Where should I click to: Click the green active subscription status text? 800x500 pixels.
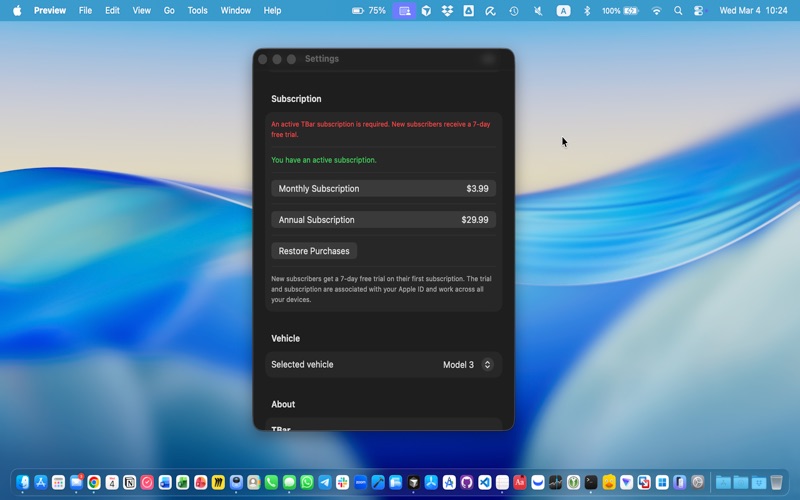323,160
